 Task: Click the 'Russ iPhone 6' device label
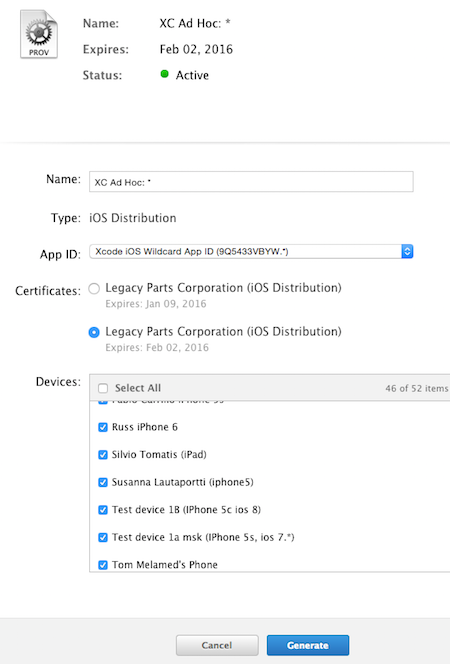[x=145, y=427]
